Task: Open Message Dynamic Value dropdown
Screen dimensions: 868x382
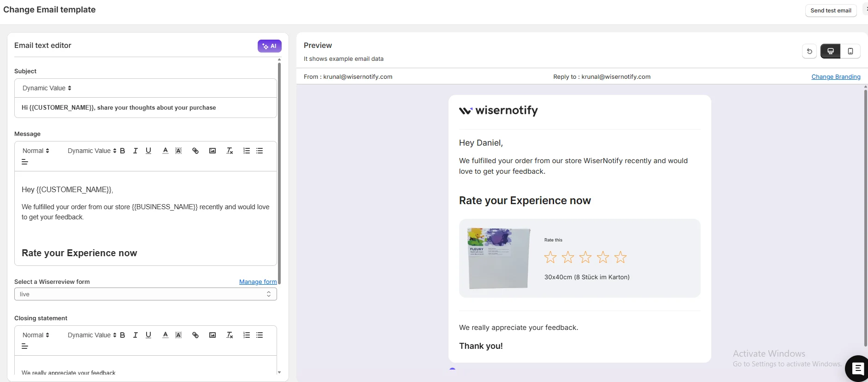Action: point(92,151)
